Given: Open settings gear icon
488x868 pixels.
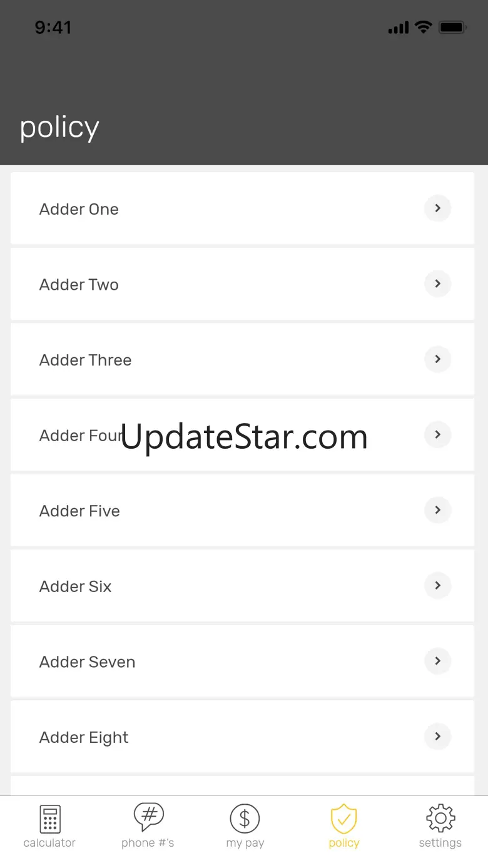Looking at the screenshot, I should (440, 818).
